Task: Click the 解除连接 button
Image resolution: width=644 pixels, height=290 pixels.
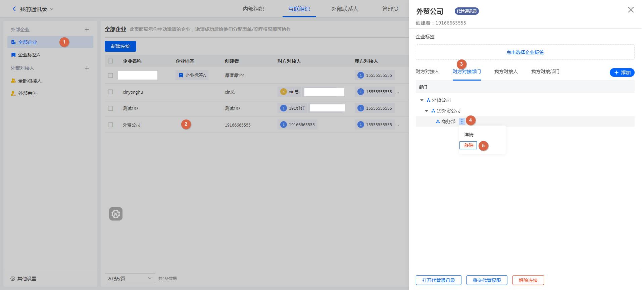Action: [x=528, y=280]
